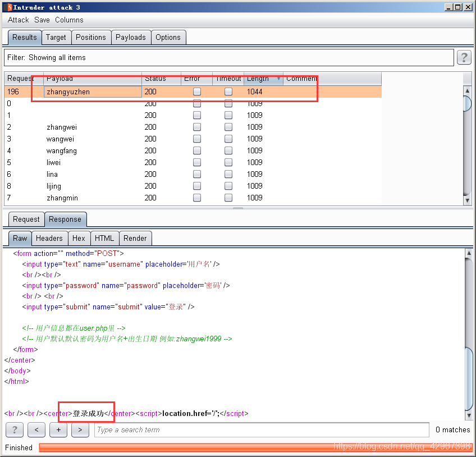Viewport: 476px width, 457px height.
Task: Open the Save menu
Action: [42, 20]
